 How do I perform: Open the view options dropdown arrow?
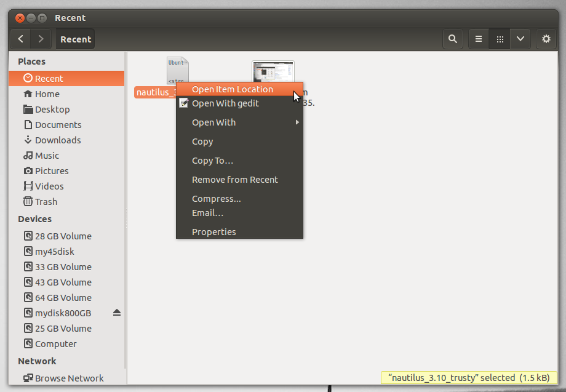[520, 39]
